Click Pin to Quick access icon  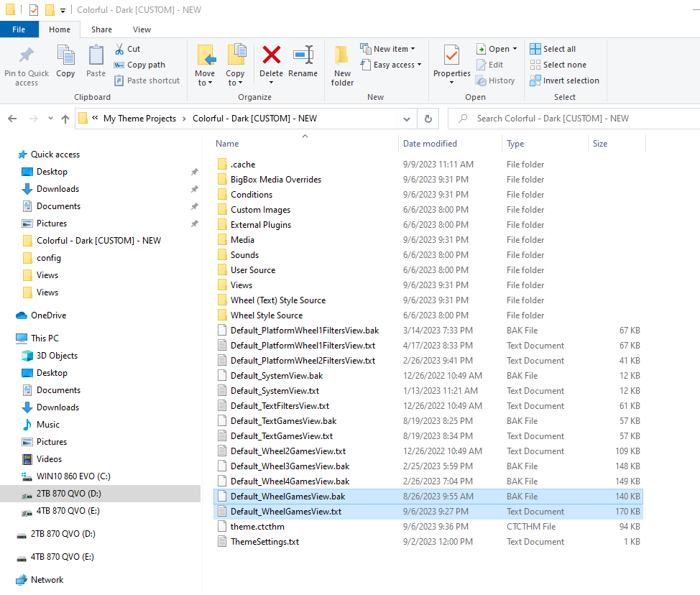(x=27, y=55)
